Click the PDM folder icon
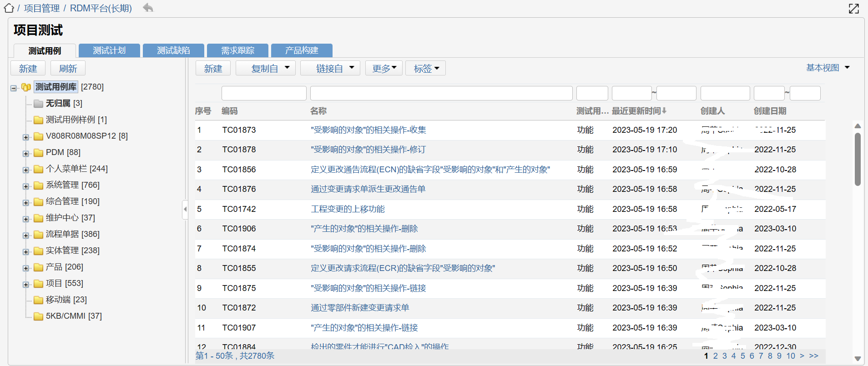Screen dimensions: 868x366 39,153
